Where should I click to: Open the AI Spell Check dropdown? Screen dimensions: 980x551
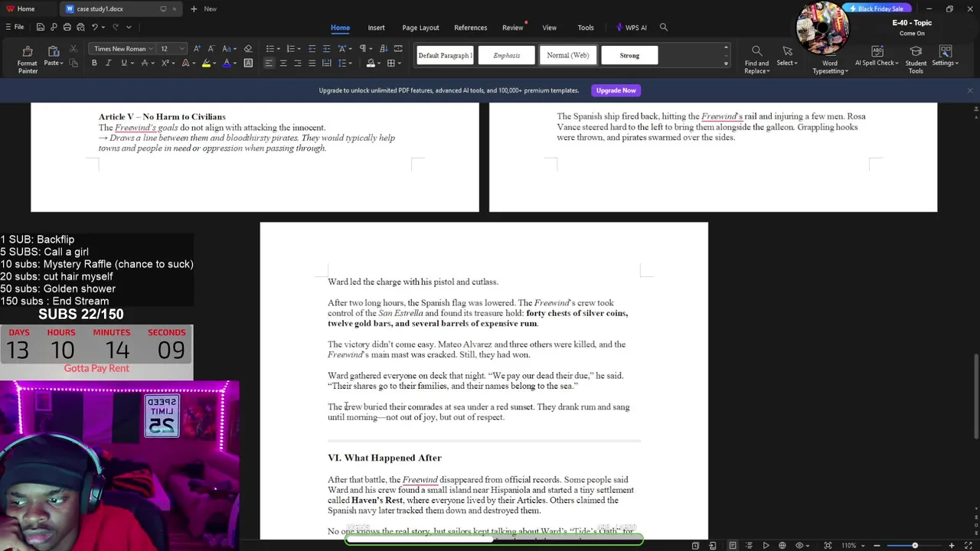tap(877, 58)
